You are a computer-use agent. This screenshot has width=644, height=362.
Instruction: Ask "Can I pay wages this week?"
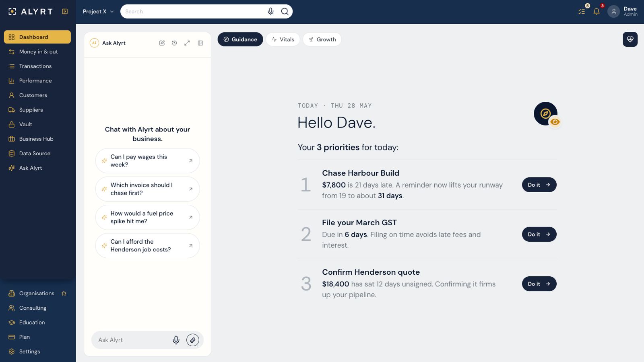pyautogui.click(x=147, y=161)
